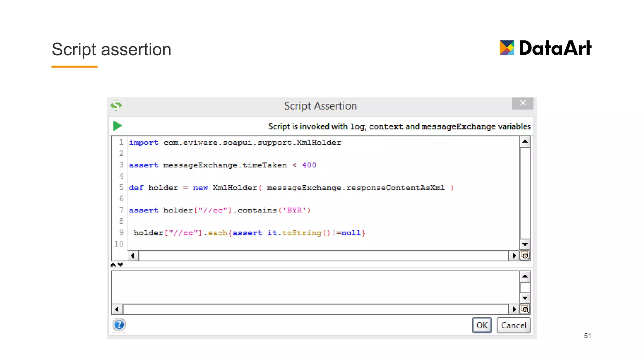Click the OK button
Viewport: 644px width, 362px height.
click(482, 325)
